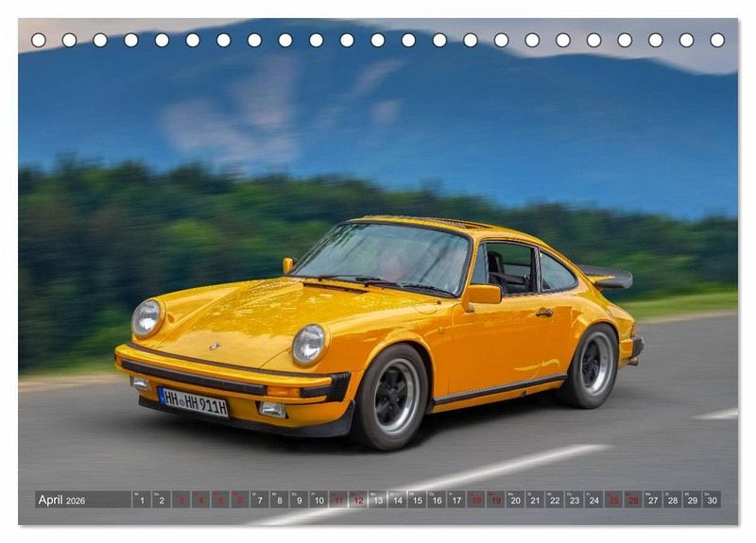
Task: Select day 30 at the calendar end
Action: click(712, 500)
